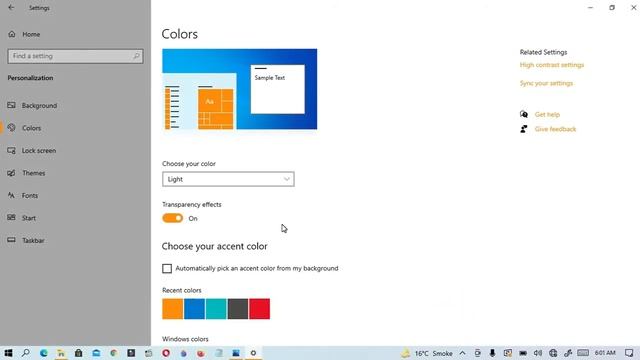Open the volume speaker control
640x360 pixels.
coord(538,353)
